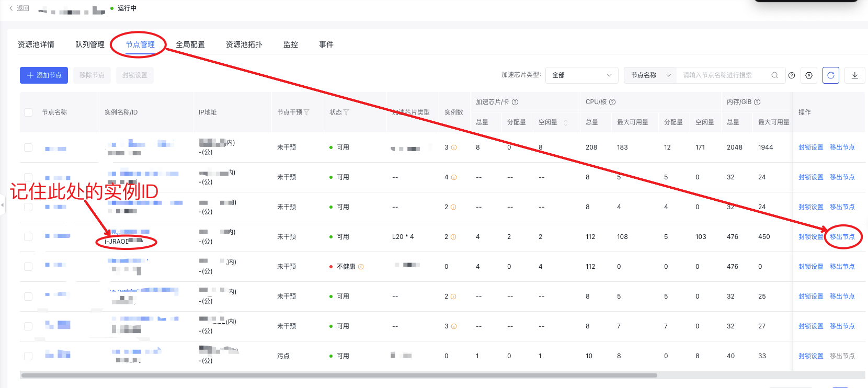Click 移出节点 link in L20 row
Screen dimensions: 868x388
pos(842,237)
